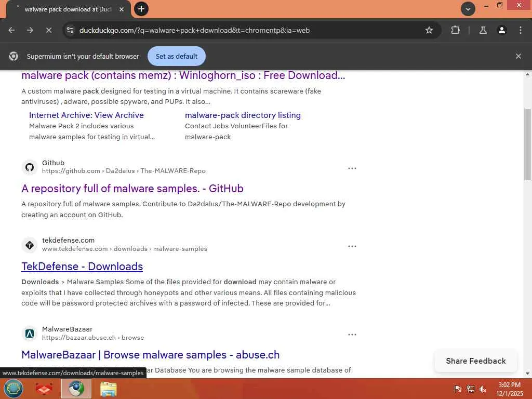532x399 pixels.
Task: Open github.com Da2dalus The-MALWARE-Repo breadcrumb URL
Action: [x=124, y=170]
